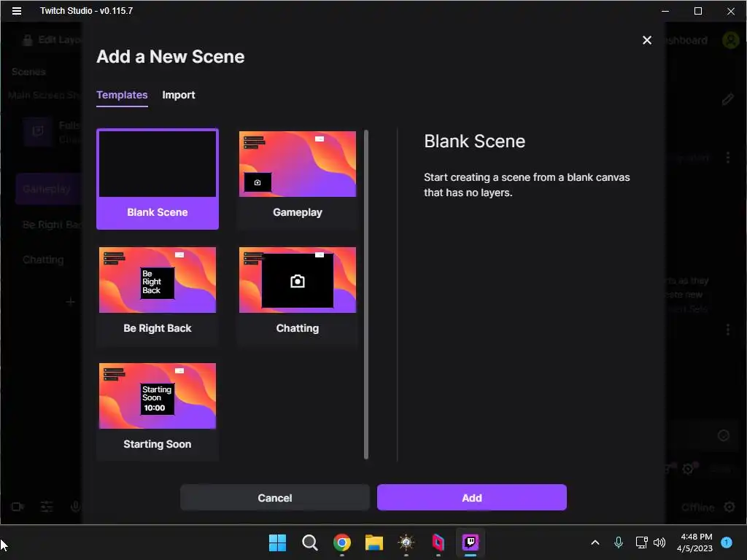Click the dimmed profile avatar icon
This screenshot has height=560, width=747.
(x=730, y=41)
